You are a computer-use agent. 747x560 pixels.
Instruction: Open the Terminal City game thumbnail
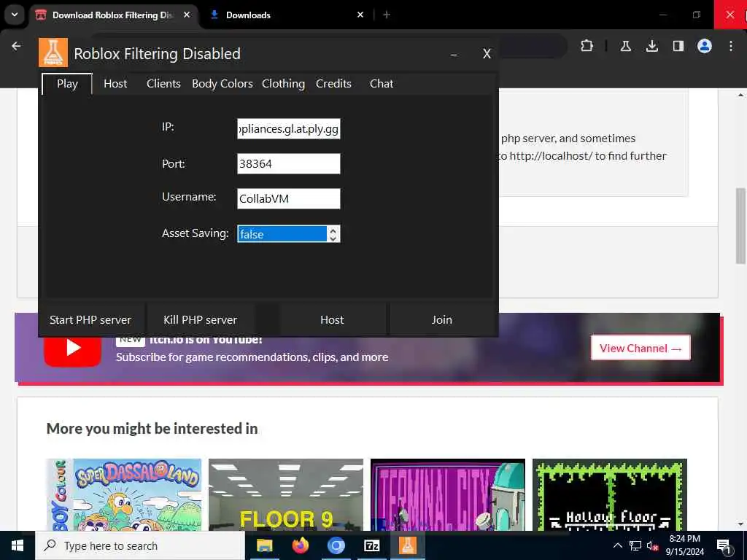click(448, 494)
